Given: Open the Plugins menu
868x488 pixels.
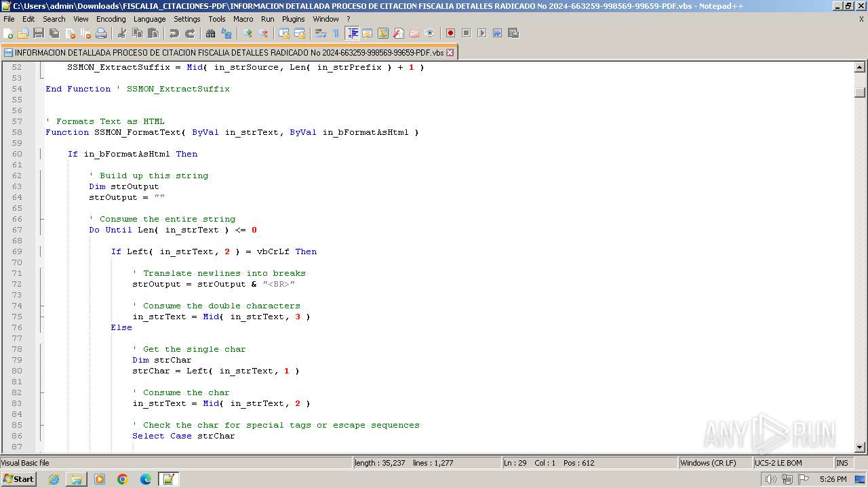Looking at the screenshot, I should [294, 19].
